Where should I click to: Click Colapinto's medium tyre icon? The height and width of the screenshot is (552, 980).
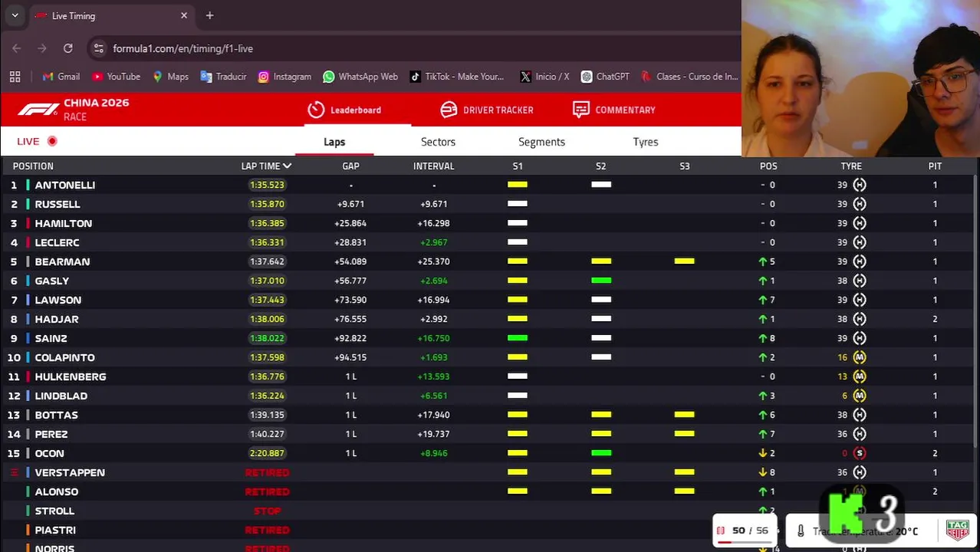860,357
